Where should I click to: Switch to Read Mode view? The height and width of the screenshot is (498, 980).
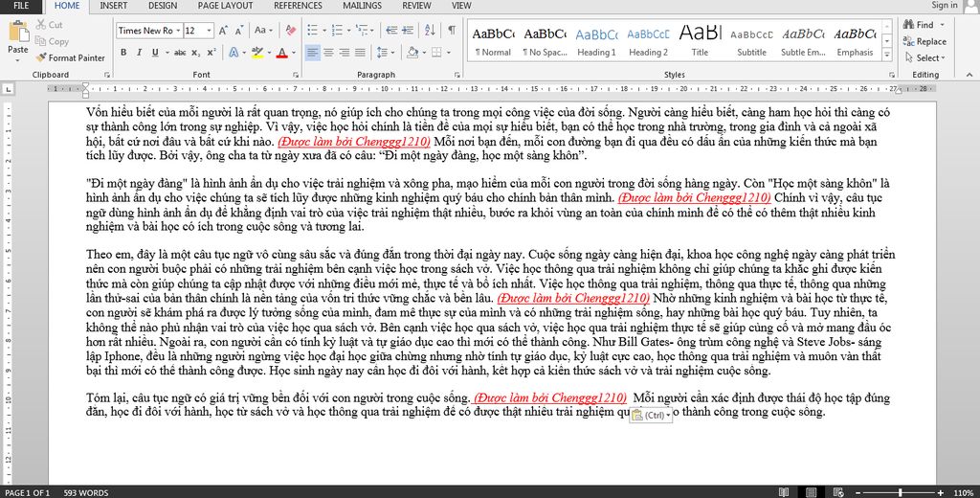point(784,492)
